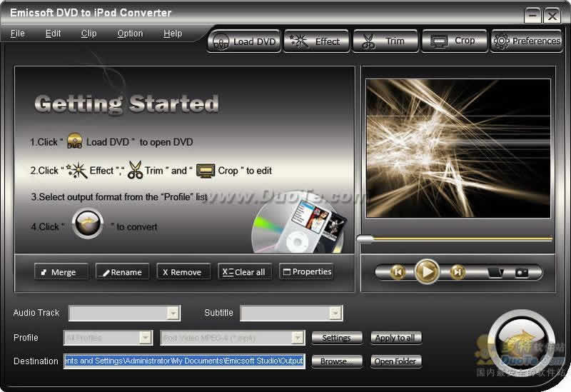
Task: Open the Trim tool
Action: tap(385, 41)
